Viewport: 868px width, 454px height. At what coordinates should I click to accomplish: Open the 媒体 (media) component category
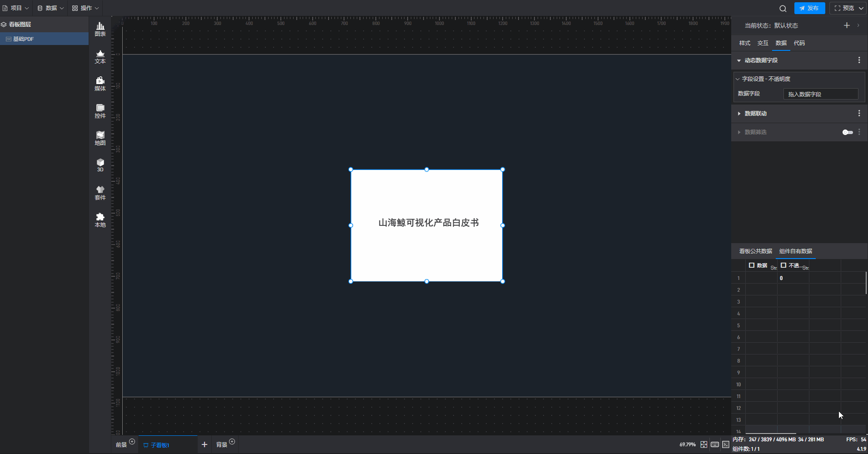click(100, 84)
